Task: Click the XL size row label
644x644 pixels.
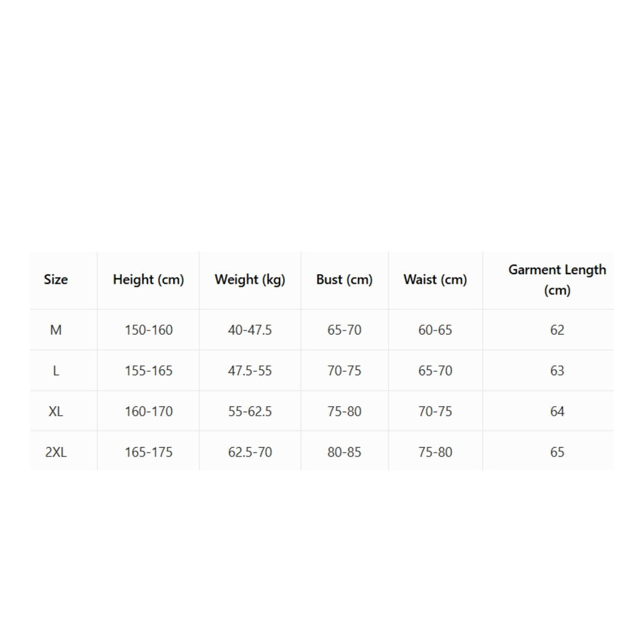Action: 56,412
